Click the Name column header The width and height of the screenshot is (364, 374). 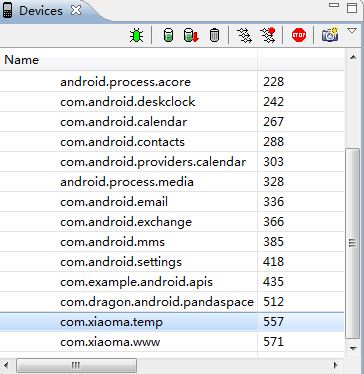(129, 60)
